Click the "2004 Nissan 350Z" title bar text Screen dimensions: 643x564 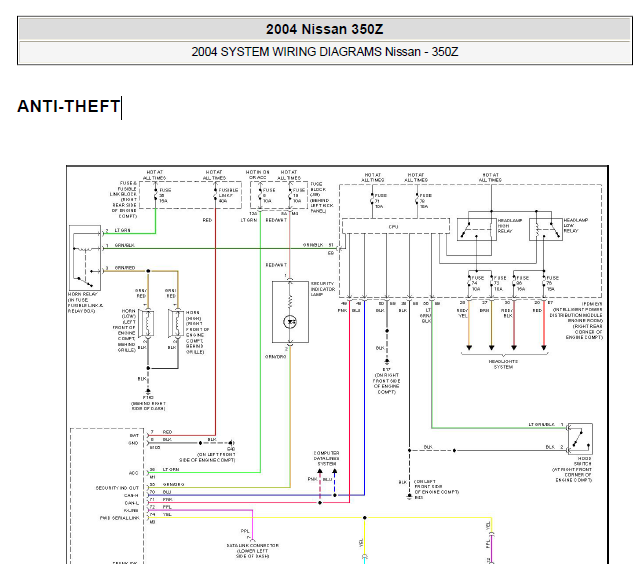tap(324, 29)
